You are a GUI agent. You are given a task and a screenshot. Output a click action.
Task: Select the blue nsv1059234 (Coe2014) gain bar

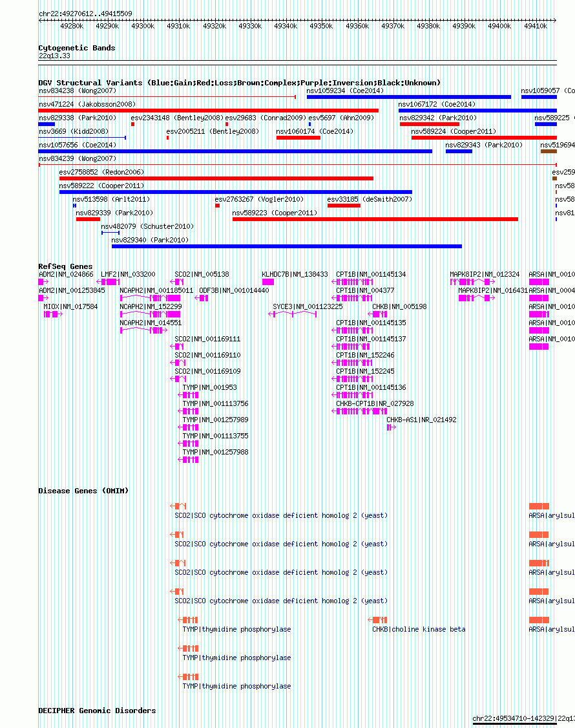[409, 97]
